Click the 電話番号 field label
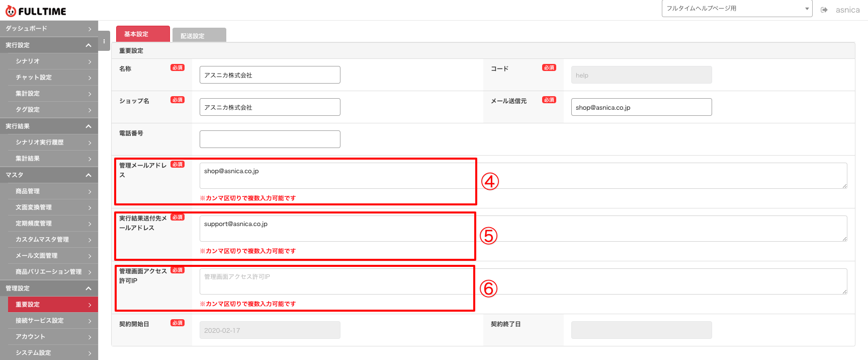 coord(131,133)
